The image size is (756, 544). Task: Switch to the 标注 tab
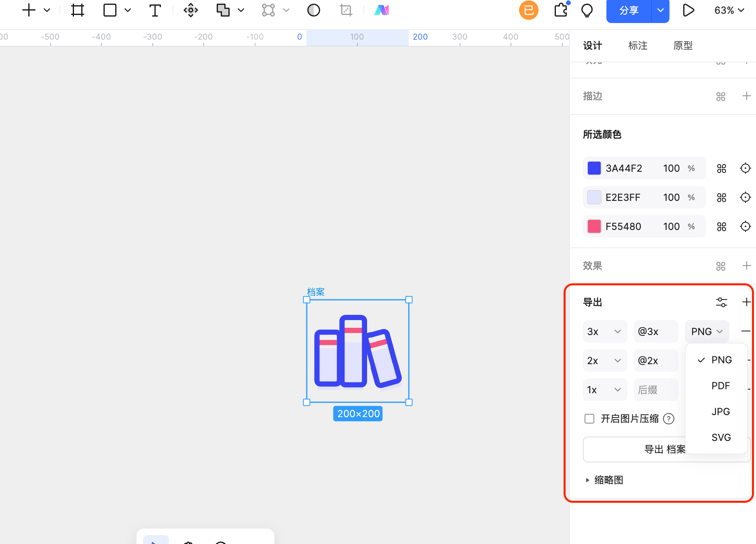(638, 46)
